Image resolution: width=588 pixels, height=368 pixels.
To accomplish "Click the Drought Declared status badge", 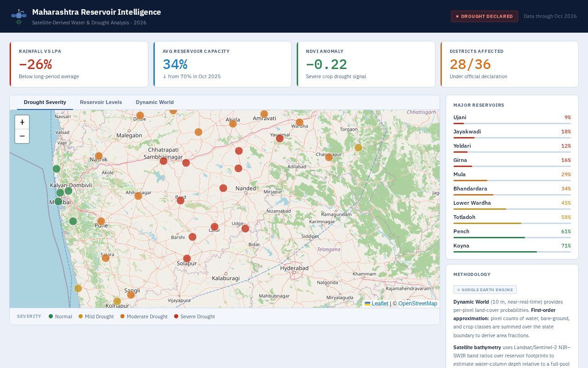I will [x=485, y=17].
